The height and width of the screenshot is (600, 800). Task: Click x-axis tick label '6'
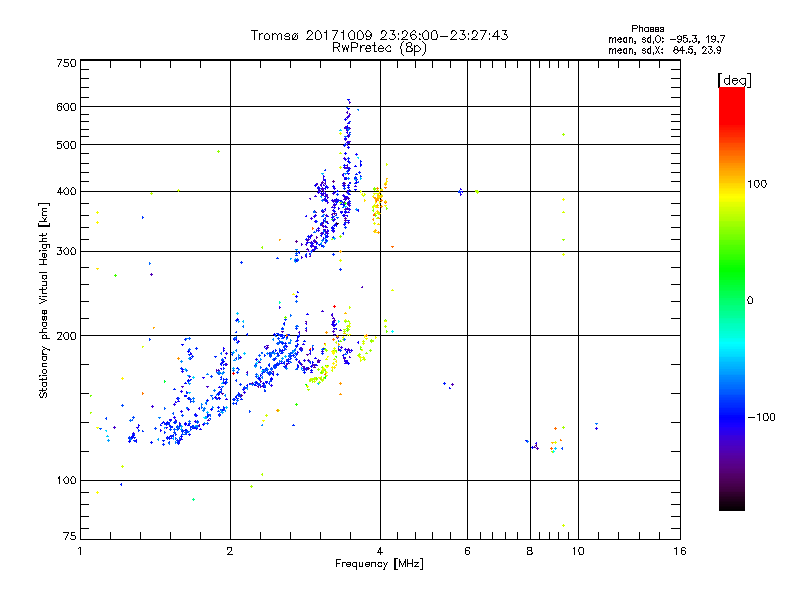click(467, 551)
